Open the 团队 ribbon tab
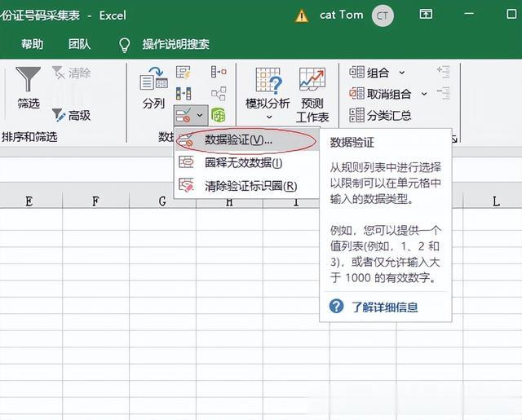Screen dimensions: 522x420 (x=79, y=44)
